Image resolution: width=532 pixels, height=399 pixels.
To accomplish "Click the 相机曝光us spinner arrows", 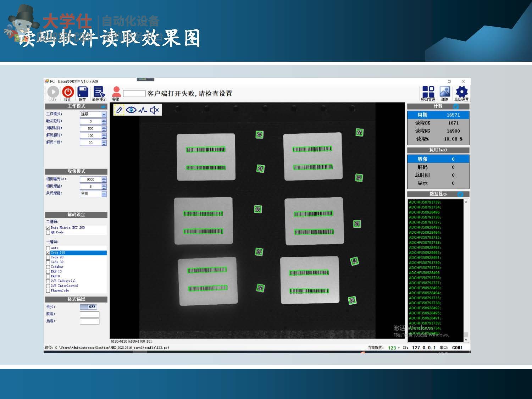I will pos(104,179).
